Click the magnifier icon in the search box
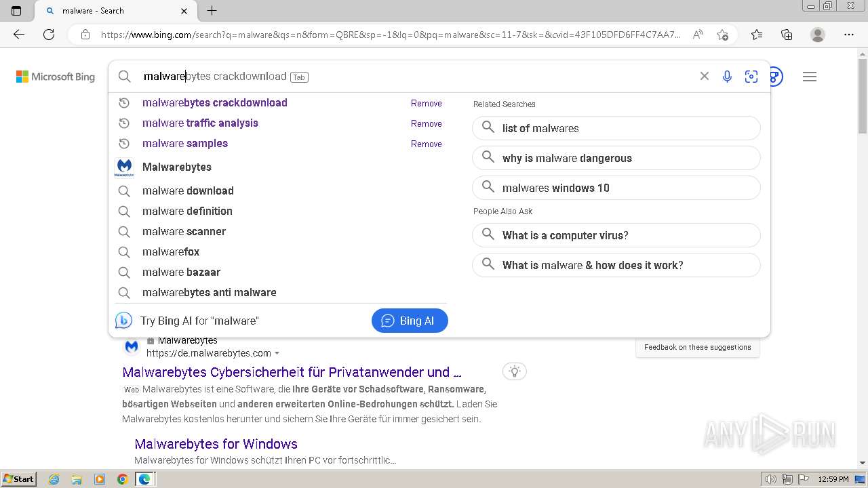This screenshot has height=488, width=868. [125, 77]
